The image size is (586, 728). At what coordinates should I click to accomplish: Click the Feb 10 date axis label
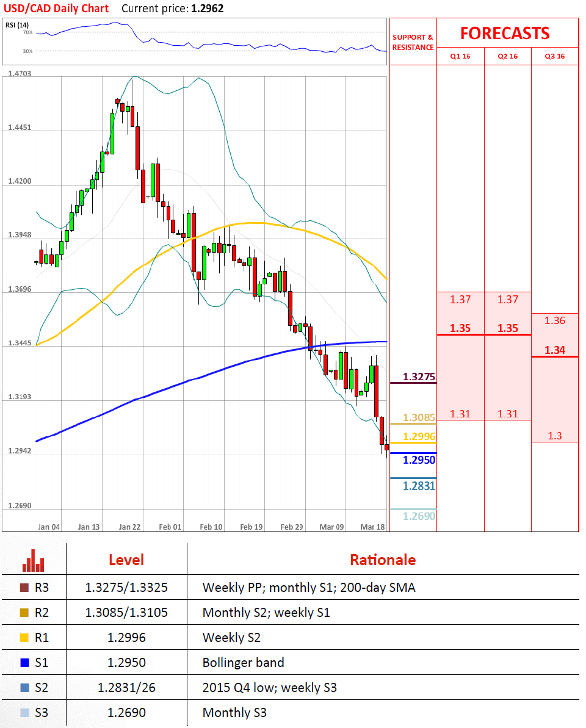[211, 527]
